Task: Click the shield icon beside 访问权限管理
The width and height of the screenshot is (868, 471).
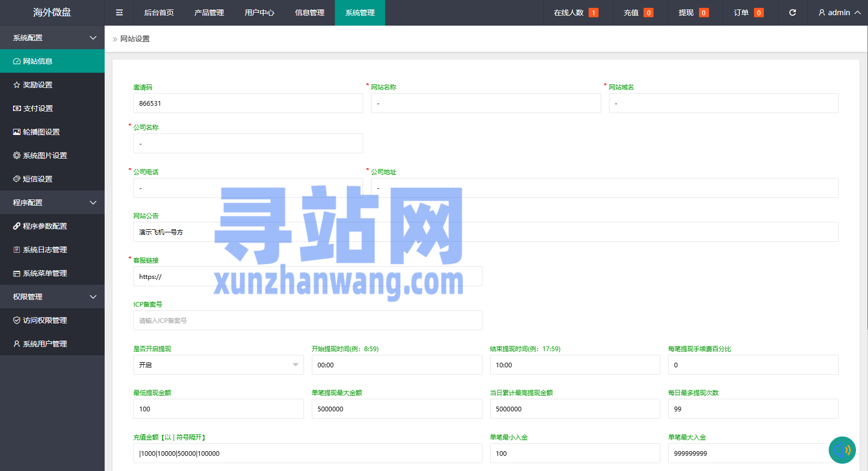Action: (17, 320)
